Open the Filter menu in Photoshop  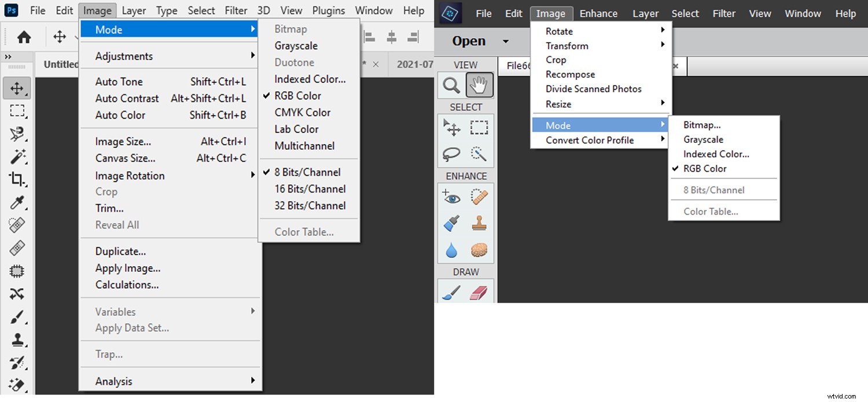tap(236, 10)
